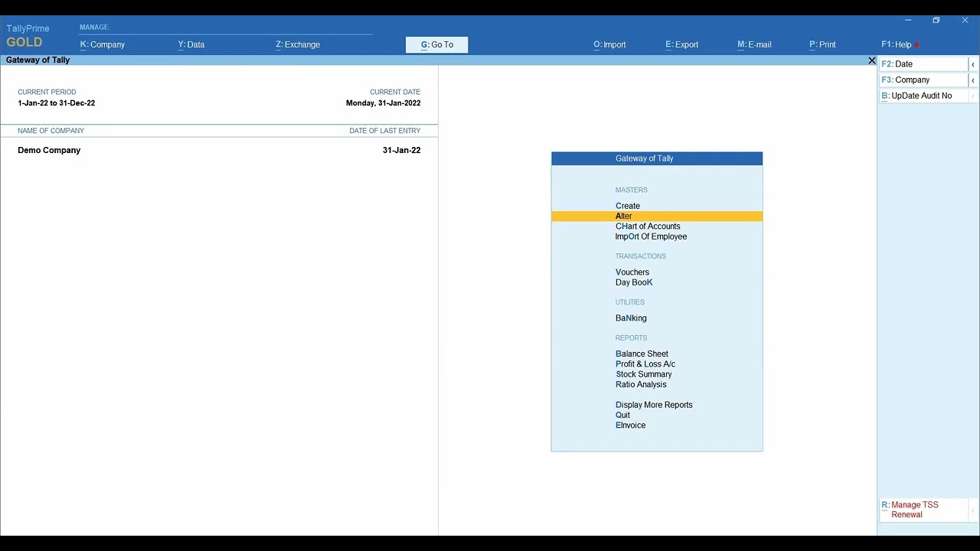The image size is (980, 551).
Task: Open Chart of Accounts
Action: click(x=648, y=227)
